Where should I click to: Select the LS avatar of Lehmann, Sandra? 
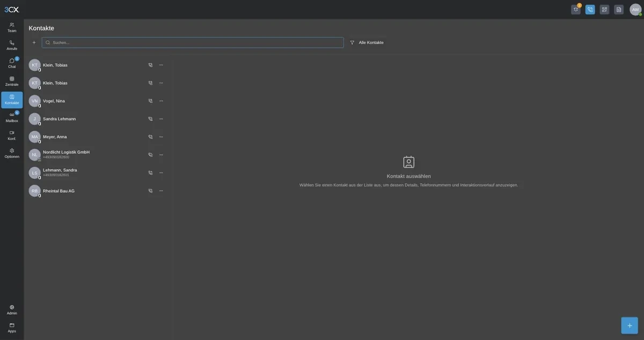point(35,173)
